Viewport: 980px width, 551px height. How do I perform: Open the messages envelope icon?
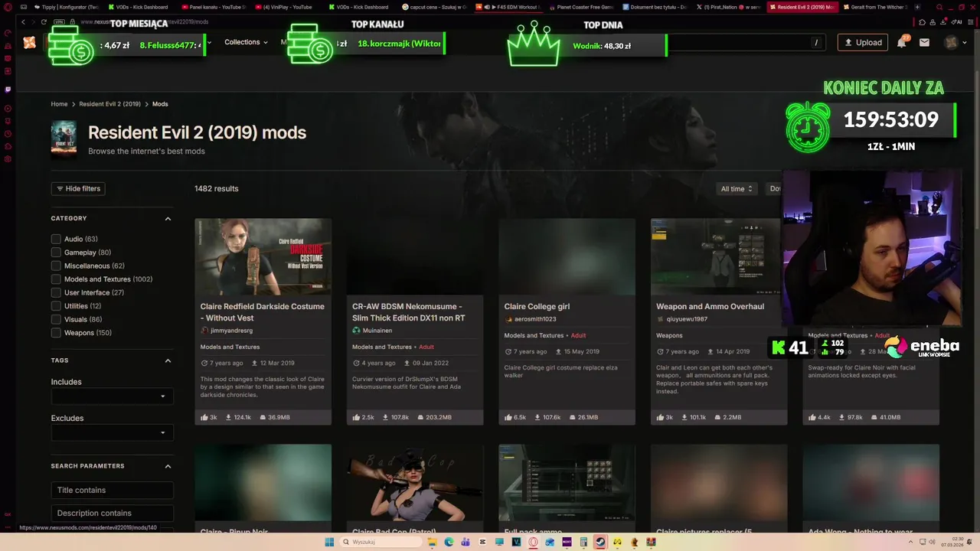(924, 43)
